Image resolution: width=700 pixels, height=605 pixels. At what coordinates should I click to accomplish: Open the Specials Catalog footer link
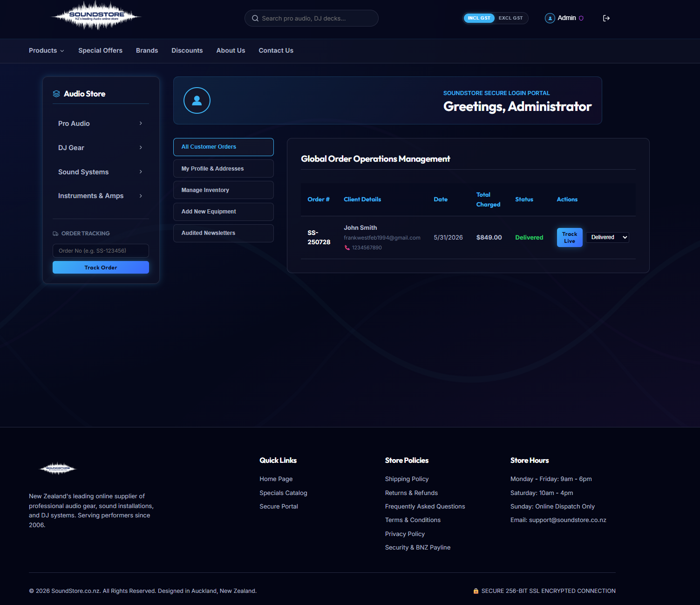tap(283, 493)
